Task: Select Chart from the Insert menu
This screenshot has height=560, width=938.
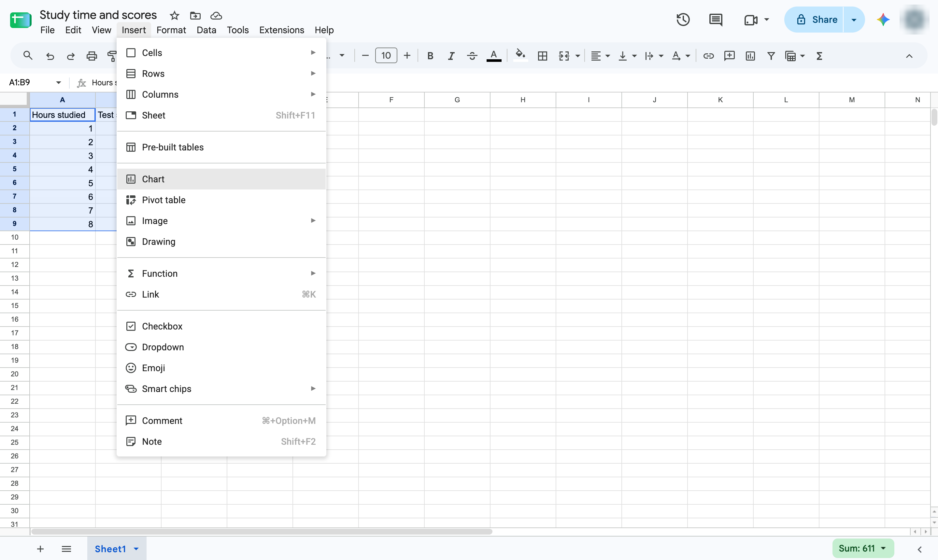Action: point(221,179)
